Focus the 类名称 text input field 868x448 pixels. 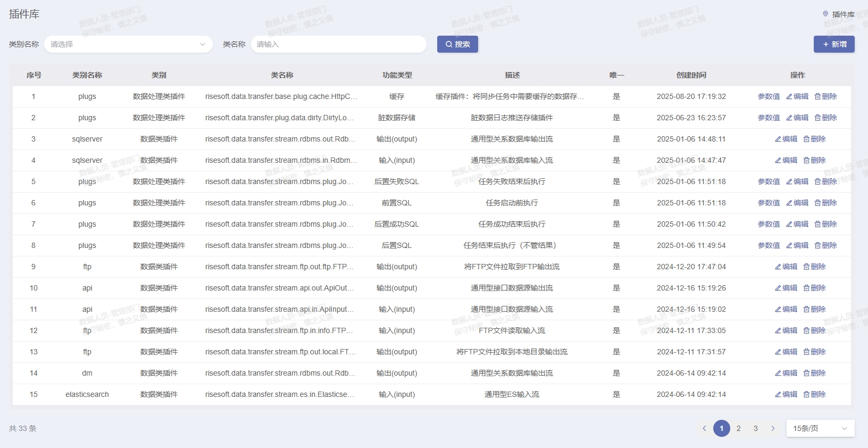click(x=339, y=45)
